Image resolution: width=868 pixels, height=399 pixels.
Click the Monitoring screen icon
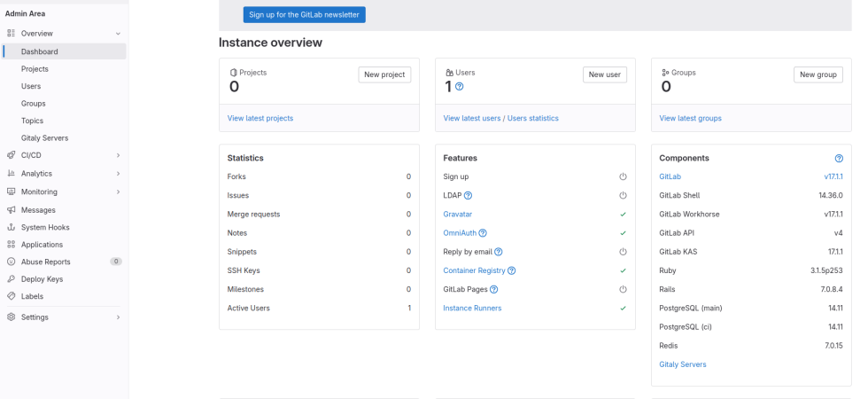pos(11,192)
